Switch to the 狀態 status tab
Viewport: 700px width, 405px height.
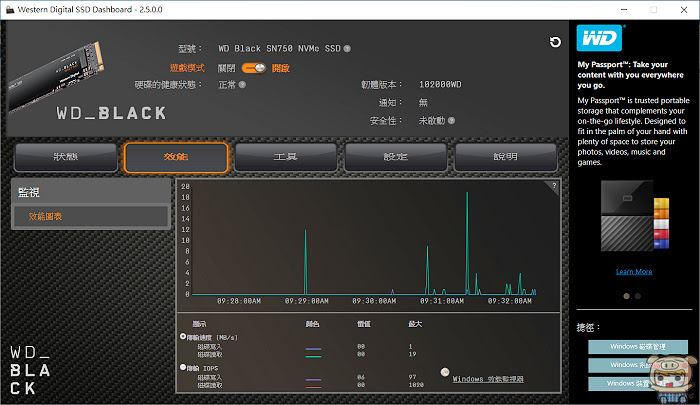[66, 157]
